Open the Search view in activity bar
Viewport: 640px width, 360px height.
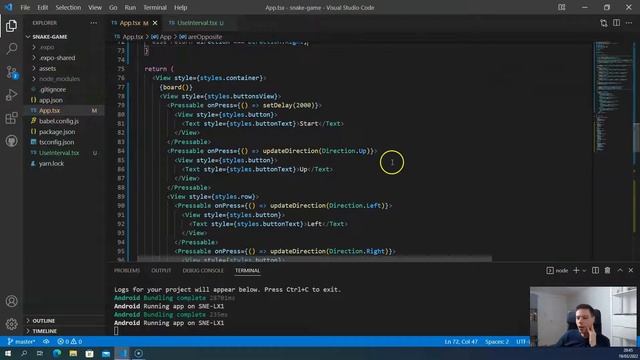coord(11,49)
